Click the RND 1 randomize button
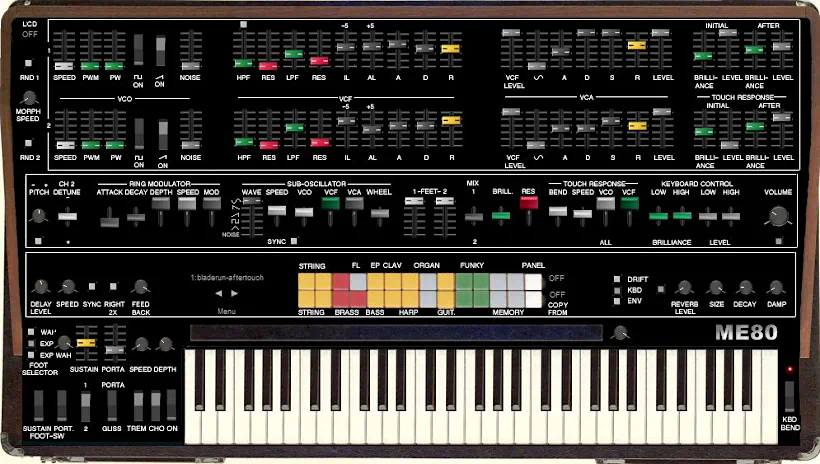Viewport: 820px width, 464px height. (28, 63)
